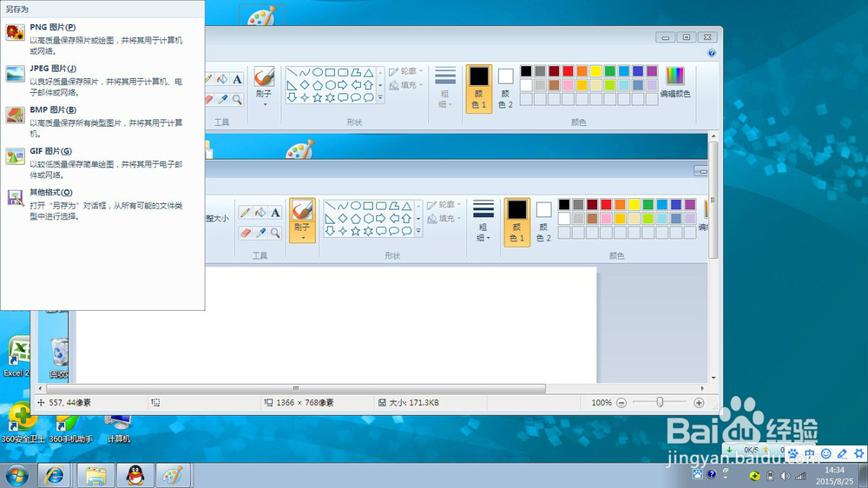
Task: Pick the Hexagon shape in upper shapes gallery
Action: coord(330,85)
